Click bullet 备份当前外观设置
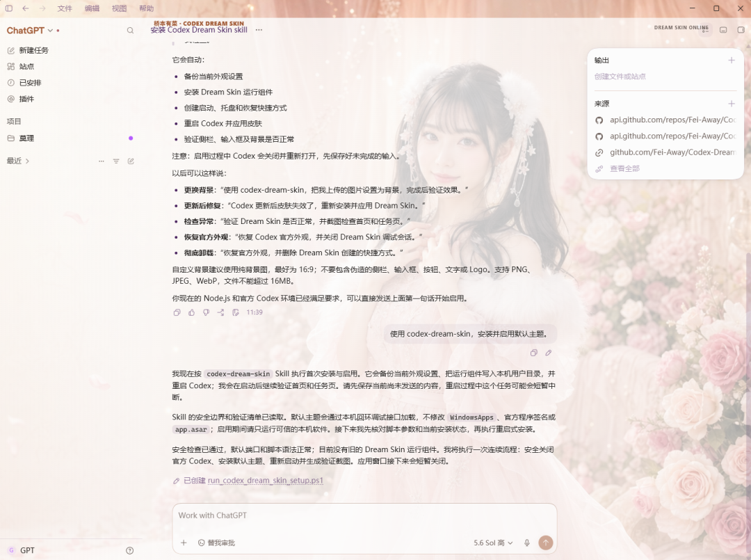Screen dimensions: 751x560 [213, 77]
